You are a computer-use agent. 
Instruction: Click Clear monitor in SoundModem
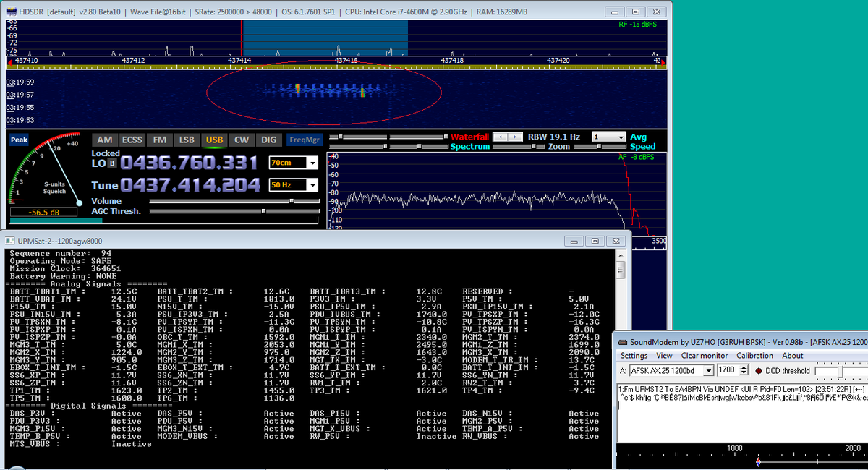click(705, 356)
